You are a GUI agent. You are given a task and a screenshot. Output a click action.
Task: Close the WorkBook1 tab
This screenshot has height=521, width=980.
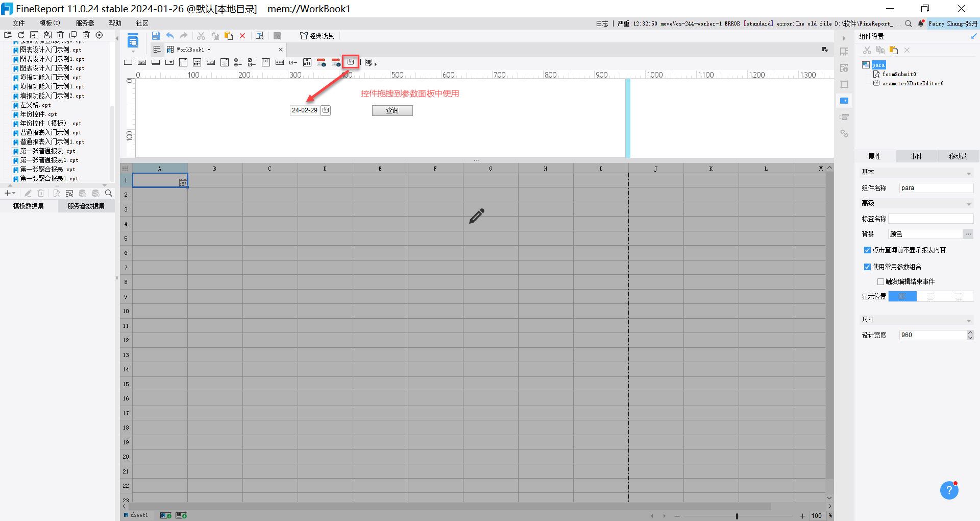(x=280, y=50)
